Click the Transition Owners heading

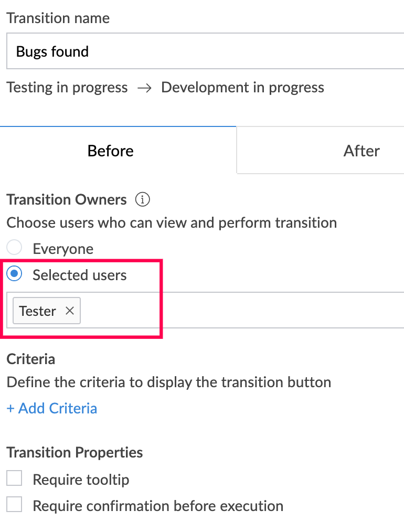pyautogui.click(x=67, y=200)
